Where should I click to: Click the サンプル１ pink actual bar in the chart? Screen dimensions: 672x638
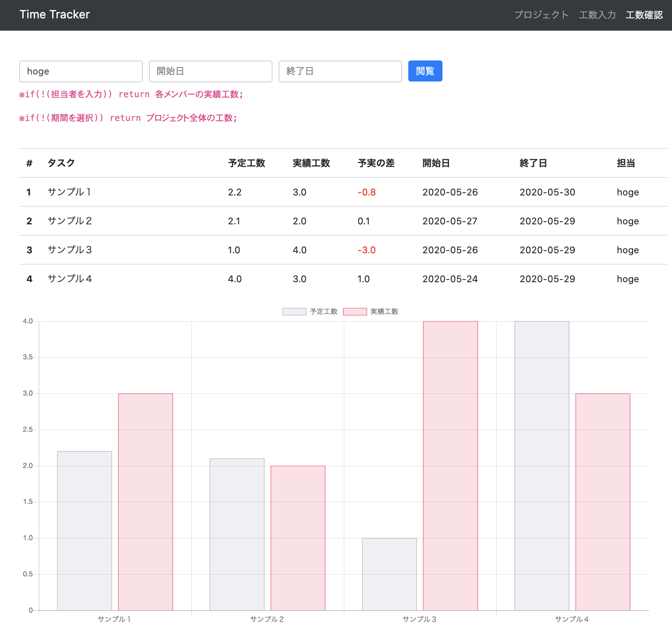(145, 502)
